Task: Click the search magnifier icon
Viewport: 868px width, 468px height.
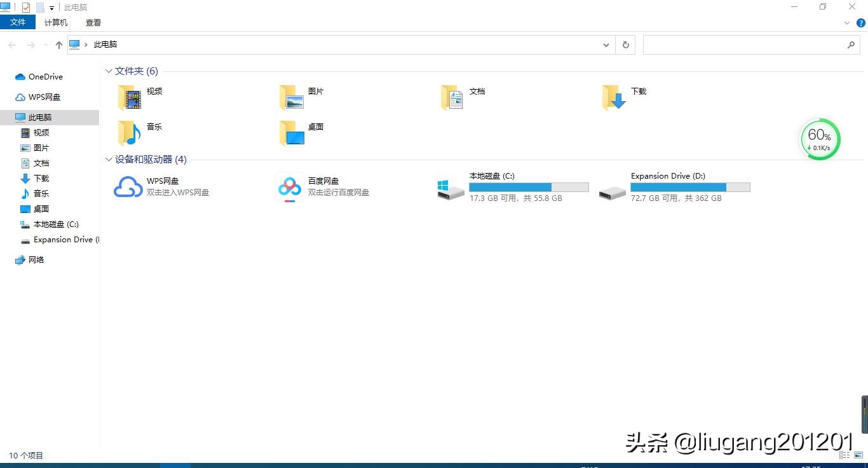Action: [851, 45]
